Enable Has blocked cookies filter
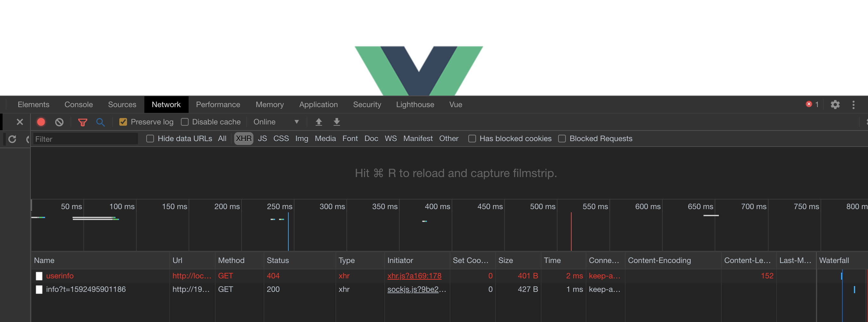This screenshot has width=868, height=322. point(472,139)
